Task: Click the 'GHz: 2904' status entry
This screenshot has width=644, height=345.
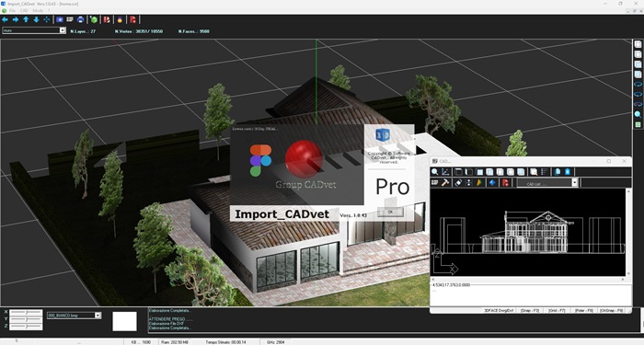Action: coord(275,341)
